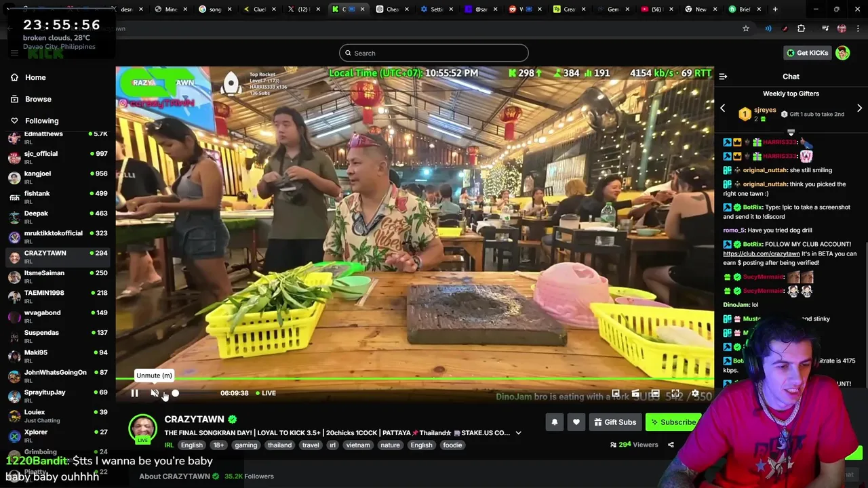Show previous weekly top gifter
Screen dimensions: 868x488
pos(722,108)
